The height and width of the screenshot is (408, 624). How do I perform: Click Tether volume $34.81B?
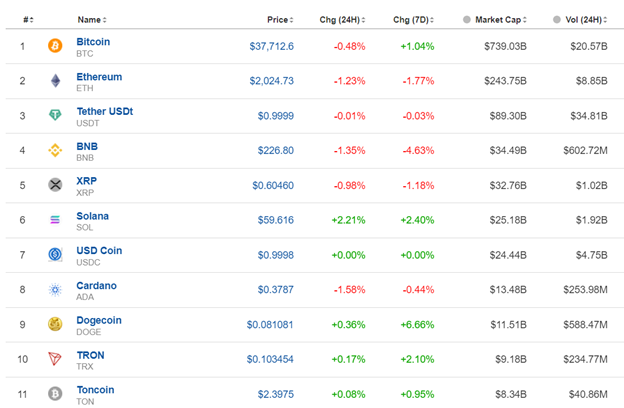click(589, 116)
